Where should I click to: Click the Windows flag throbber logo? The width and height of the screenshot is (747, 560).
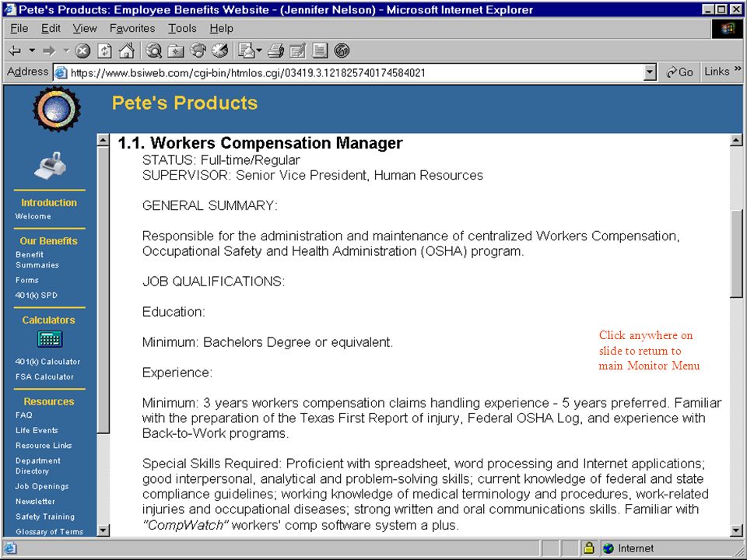click(x=727, y=29)
